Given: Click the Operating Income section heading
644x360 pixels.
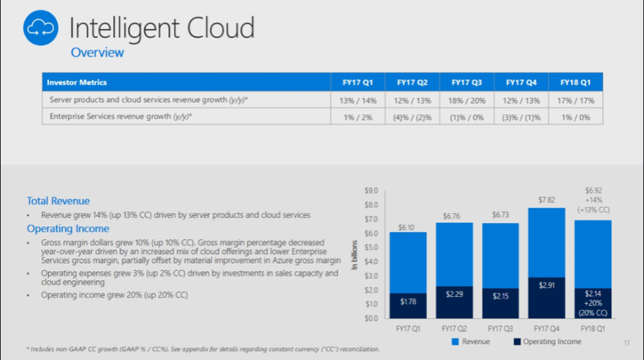Looking at the screenshot, I should (x=68, y=228).
